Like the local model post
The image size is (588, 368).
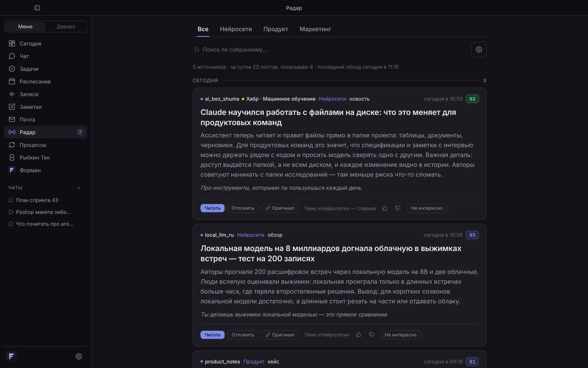(359, 335)
